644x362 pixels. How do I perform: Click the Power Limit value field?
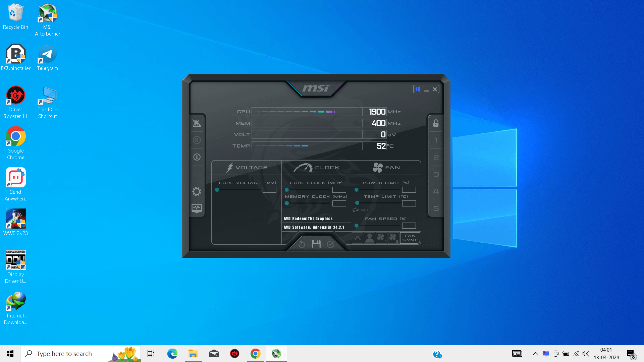coord(409,190)
